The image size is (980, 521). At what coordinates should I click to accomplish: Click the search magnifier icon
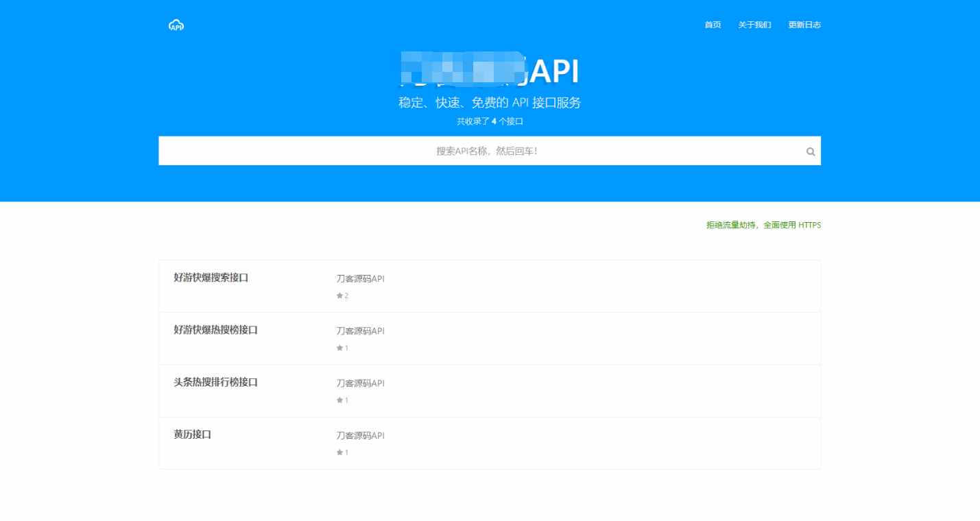click(x=810, y=151)
